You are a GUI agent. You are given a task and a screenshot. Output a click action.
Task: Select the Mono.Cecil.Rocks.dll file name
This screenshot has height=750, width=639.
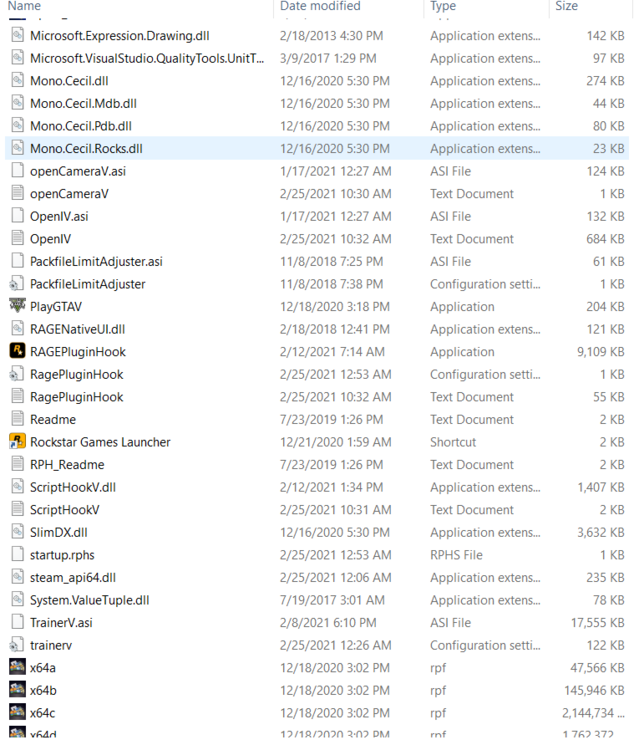click(86, 149)
